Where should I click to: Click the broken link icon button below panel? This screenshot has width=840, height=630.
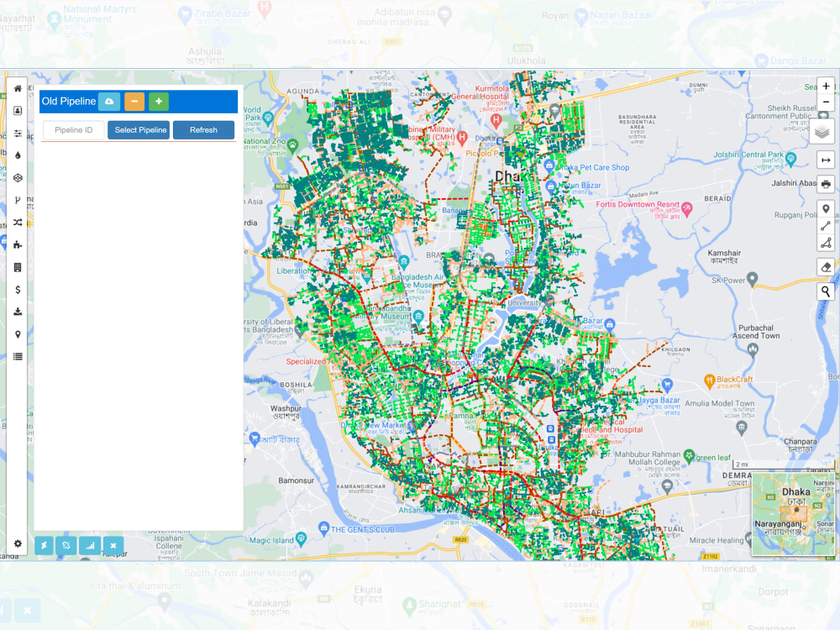[66, 546]
